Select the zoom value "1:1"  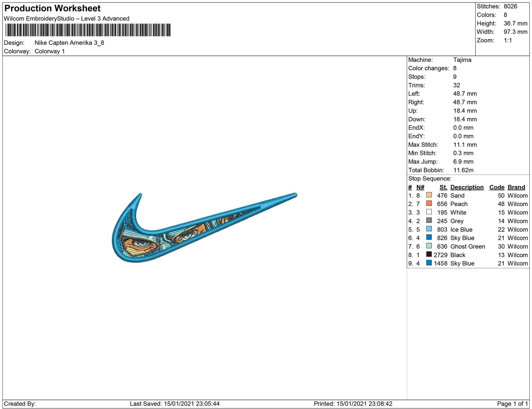tap(508, 40)
